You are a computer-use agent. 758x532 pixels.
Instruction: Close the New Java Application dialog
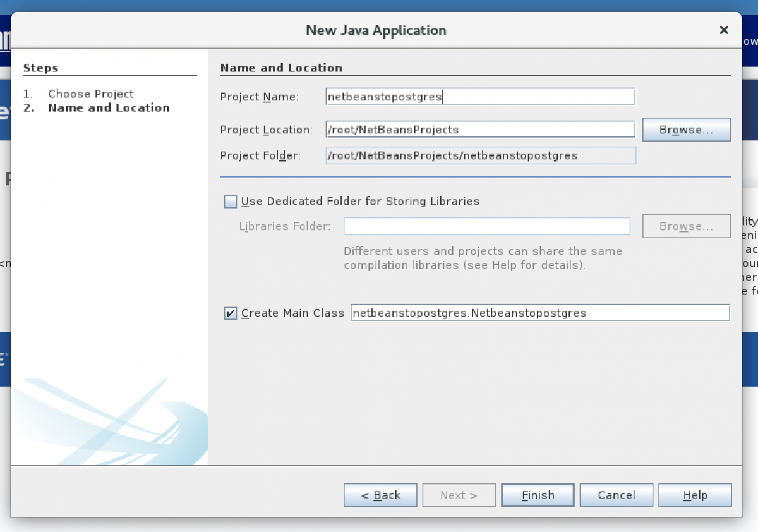pyautogui.click(x=724, y=30)
